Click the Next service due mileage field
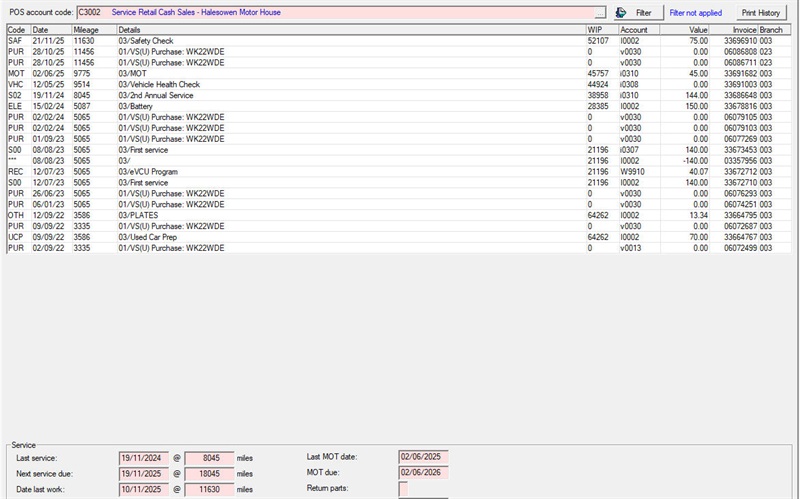Screen dimensions: 800x499 tap(209, 472)
